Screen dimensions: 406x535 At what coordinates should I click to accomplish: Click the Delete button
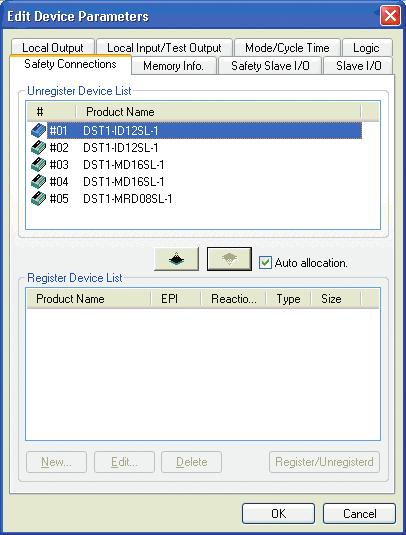[191, 462]
